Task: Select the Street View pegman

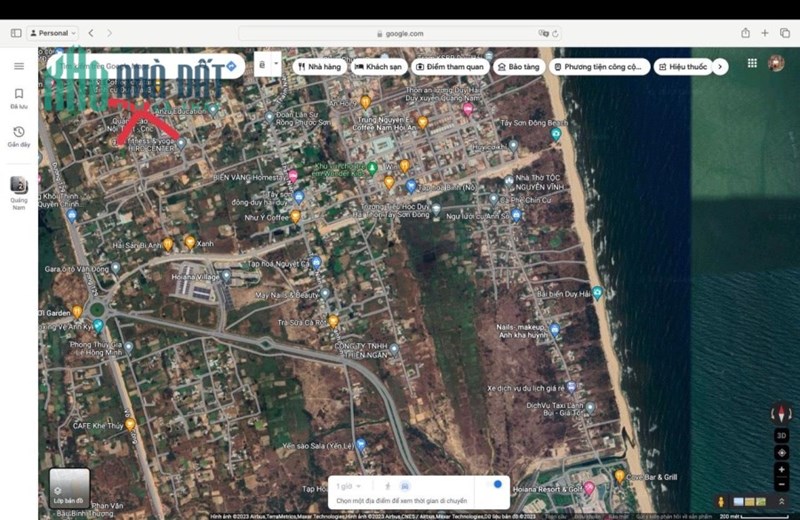Action: 720,502
